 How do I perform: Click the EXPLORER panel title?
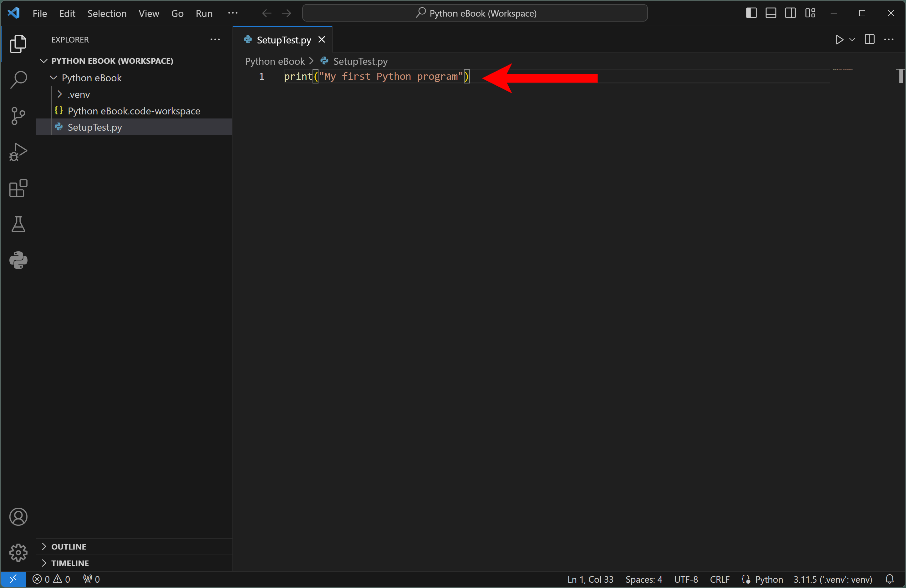[x=70, y=40]
